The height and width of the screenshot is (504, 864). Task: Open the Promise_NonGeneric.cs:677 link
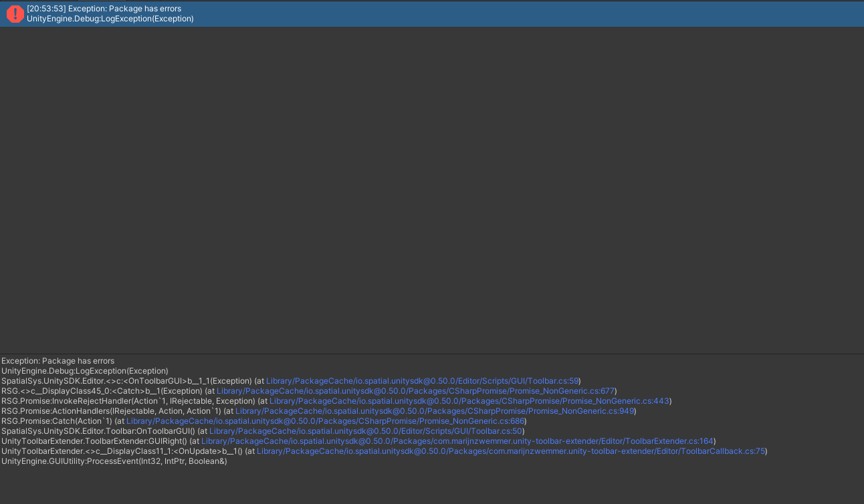click(x=416, y=391)
